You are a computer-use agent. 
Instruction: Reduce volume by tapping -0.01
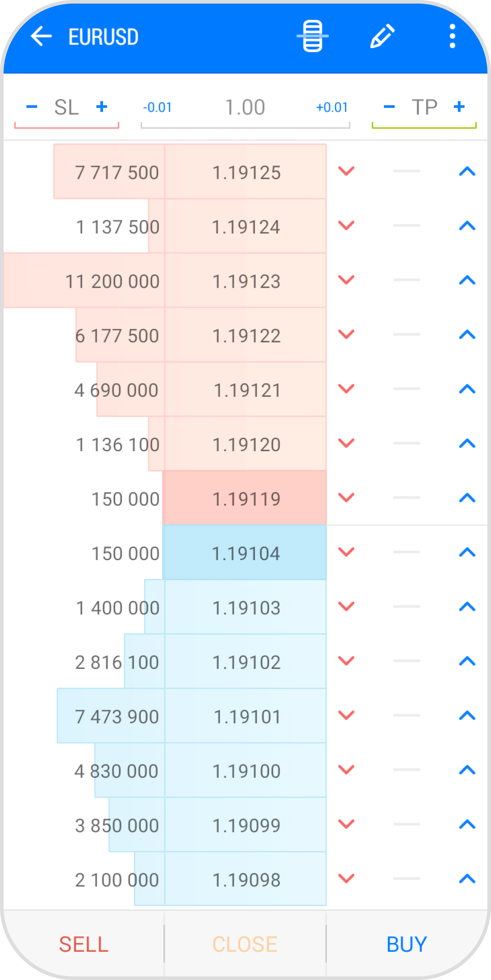click(x=157, y=108)
